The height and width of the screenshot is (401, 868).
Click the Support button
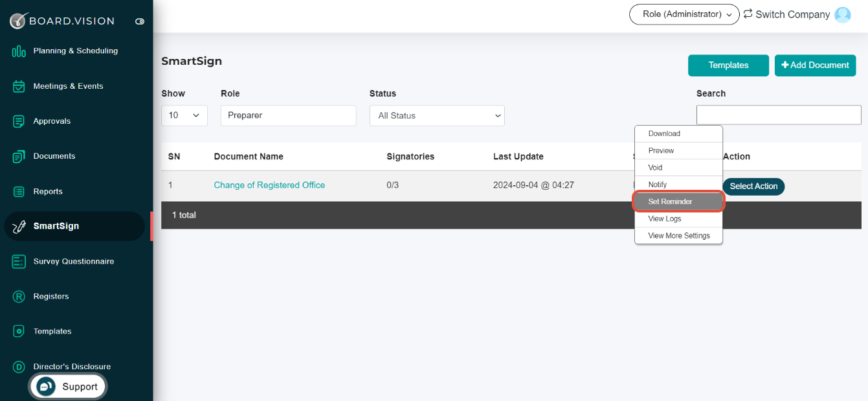coord(67,387)
